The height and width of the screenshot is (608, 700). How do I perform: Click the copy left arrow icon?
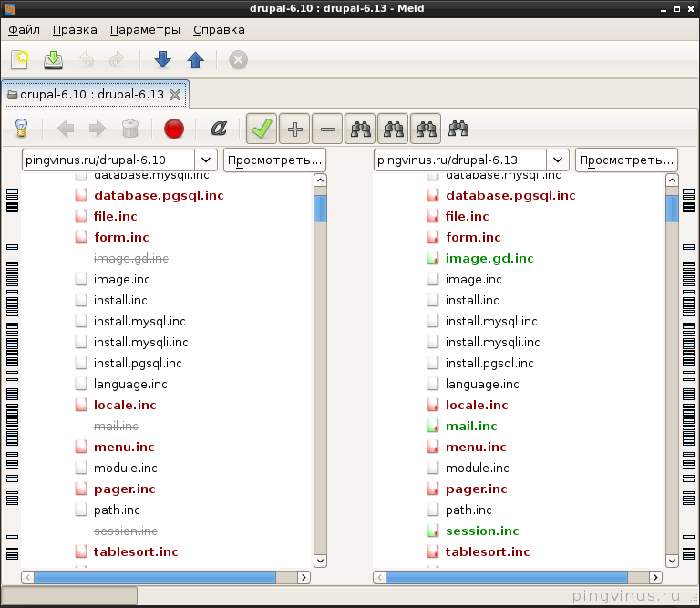pyautogui.click(x=66, y=129)
